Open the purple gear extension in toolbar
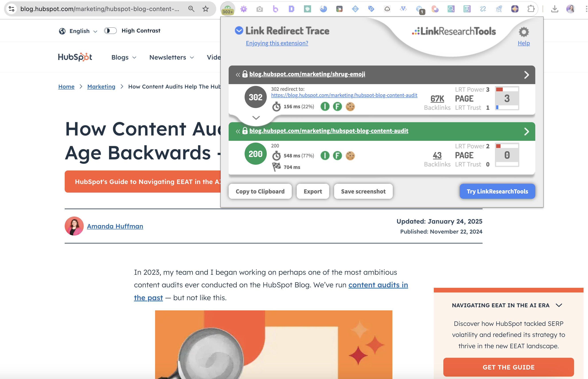 tap(243, 9)
